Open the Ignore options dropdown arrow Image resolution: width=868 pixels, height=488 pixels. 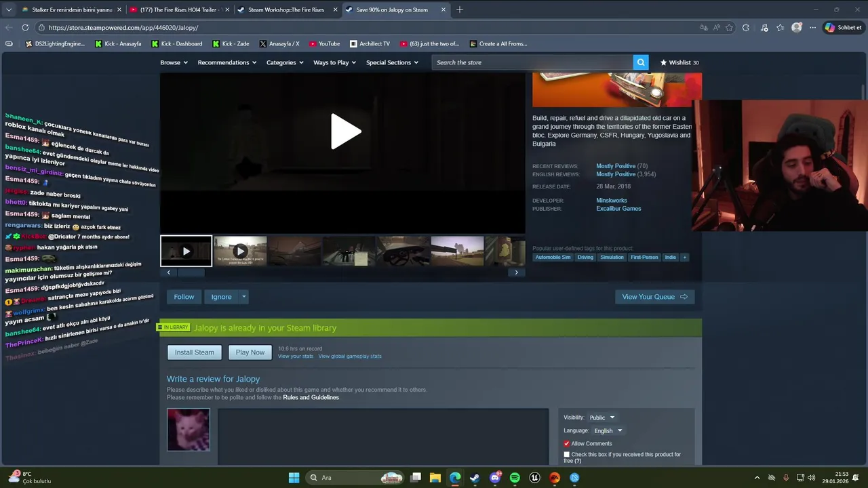244,297
